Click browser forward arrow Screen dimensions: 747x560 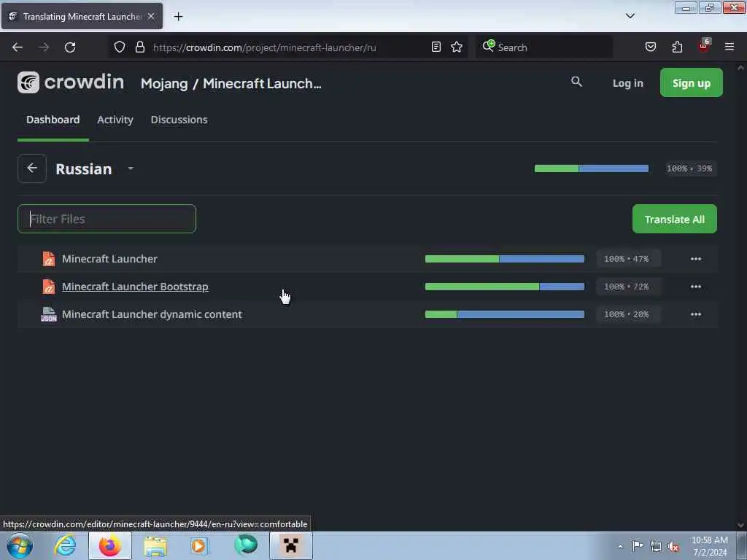(44, 47)
